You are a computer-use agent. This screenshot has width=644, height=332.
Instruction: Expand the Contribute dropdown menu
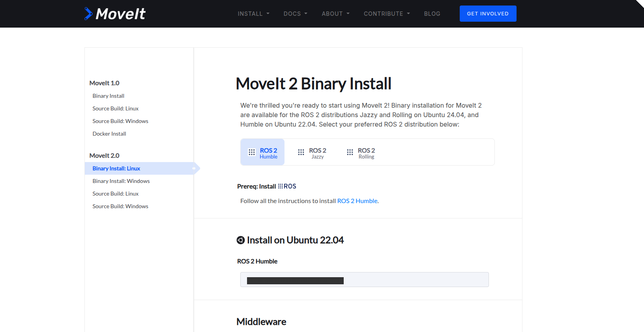tap(387, 14)
